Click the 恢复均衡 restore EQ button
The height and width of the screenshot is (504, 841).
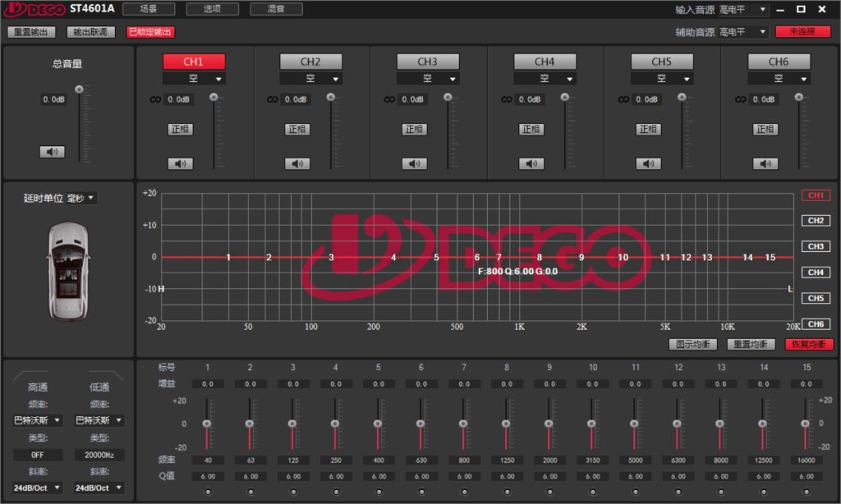tap(809, 344)
